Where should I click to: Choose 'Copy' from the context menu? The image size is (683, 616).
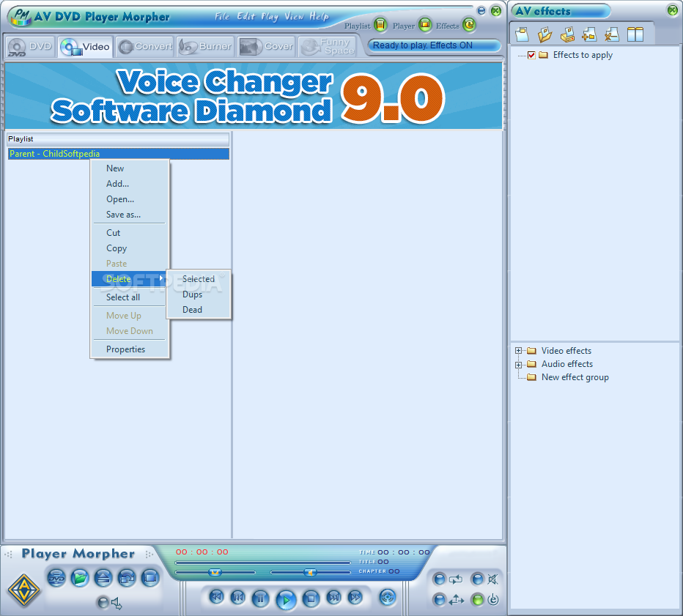pos(130,248)
